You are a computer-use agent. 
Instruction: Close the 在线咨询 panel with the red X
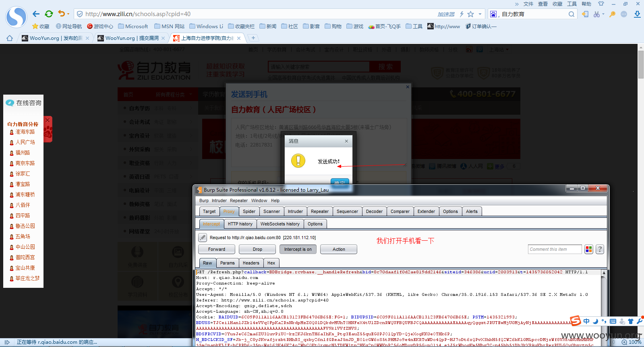[48, 120]
